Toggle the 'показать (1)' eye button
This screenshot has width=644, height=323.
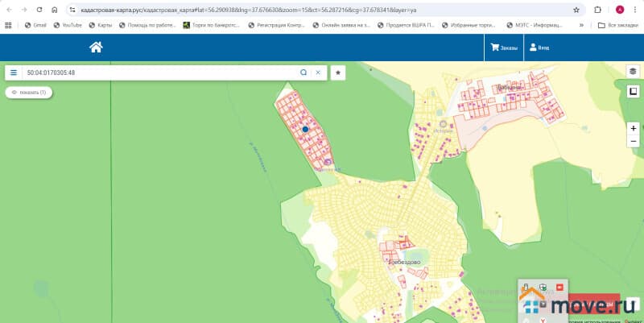[29, 93]
